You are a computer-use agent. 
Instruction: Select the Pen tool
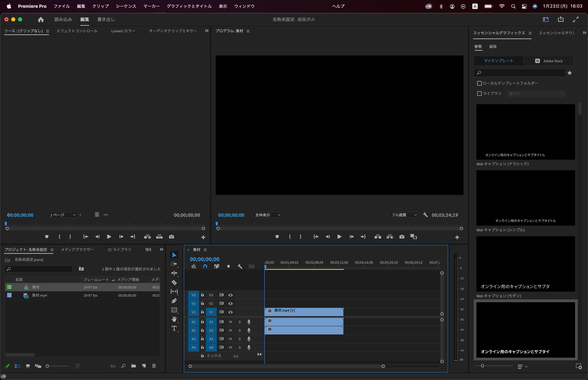click(174, 301)
